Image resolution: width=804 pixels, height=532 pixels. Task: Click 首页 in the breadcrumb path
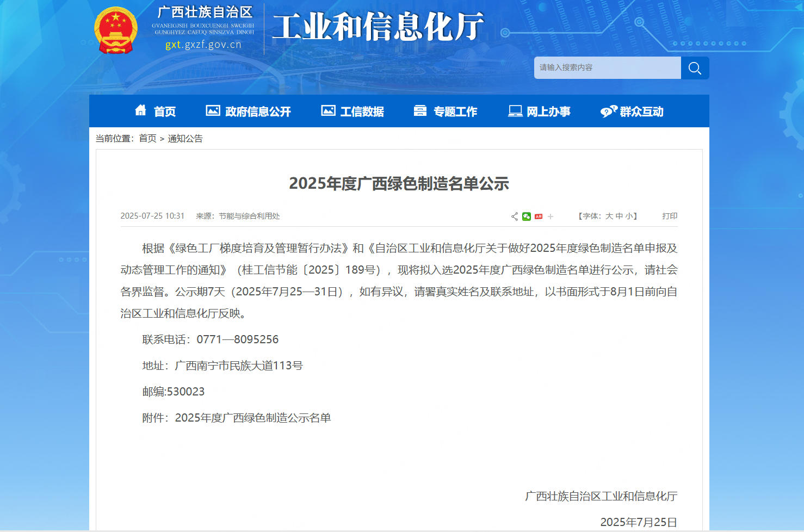(147, 139)
